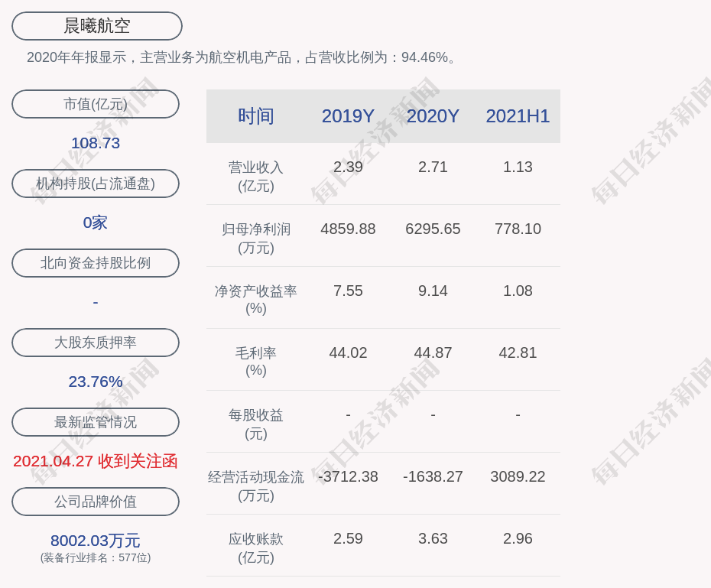Click revenue value 1.13
The height and width of the screenshot is (588, 711).
[518, 167]
